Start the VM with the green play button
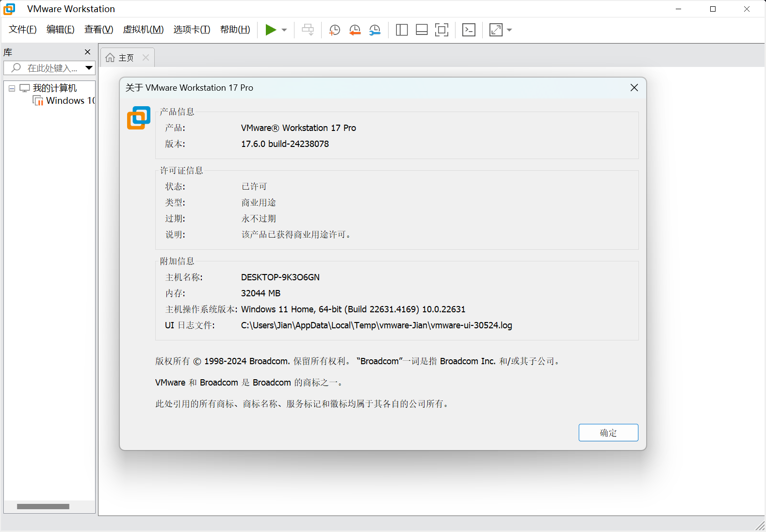Screen dimensions: 766x532 [271, 30]
